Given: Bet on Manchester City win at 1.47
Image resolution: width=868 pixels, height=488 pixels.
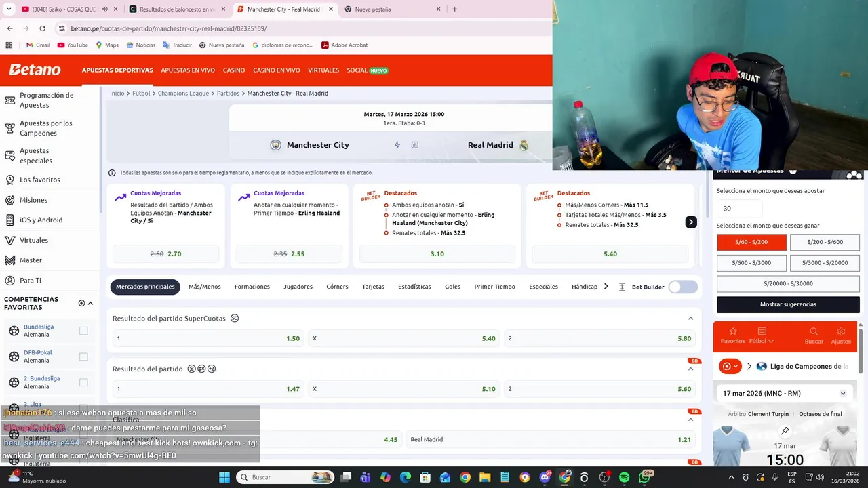Looking at the screenshot, I should (x=208, y=389).
